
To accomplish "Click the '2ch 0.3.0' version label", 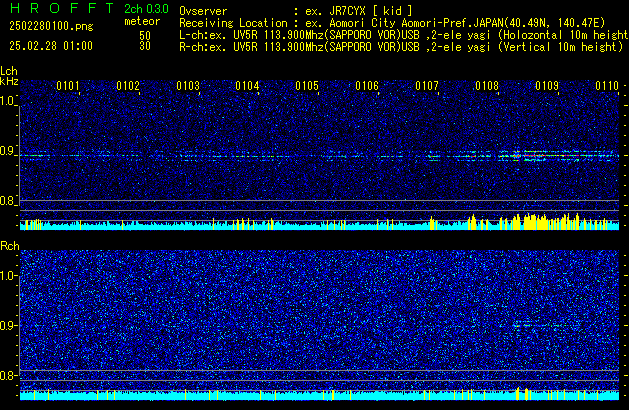I will point(146,8).
